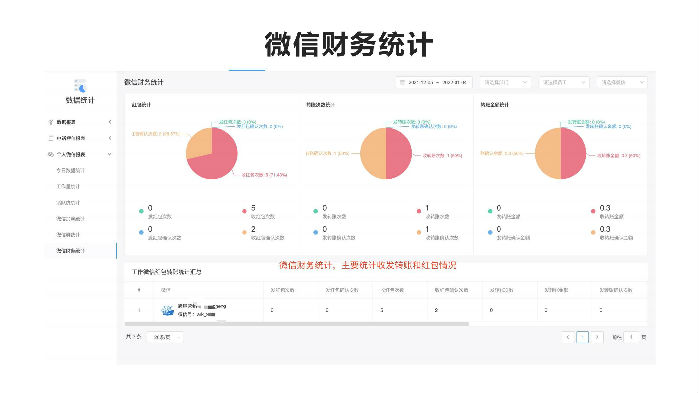Screen dimensions: 700x393
Task: Click the WeChat account avatar in table row
Action: 168,310
